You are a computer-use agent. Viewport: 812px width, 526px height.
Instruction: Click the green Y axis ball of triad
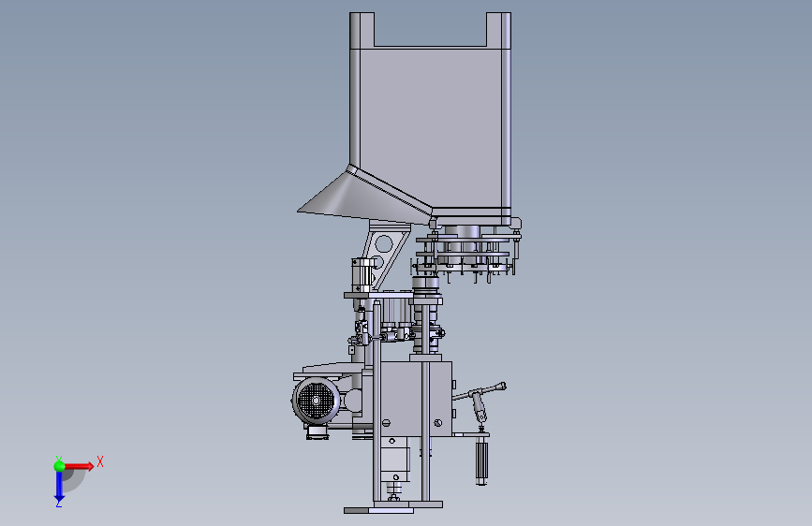59,466
